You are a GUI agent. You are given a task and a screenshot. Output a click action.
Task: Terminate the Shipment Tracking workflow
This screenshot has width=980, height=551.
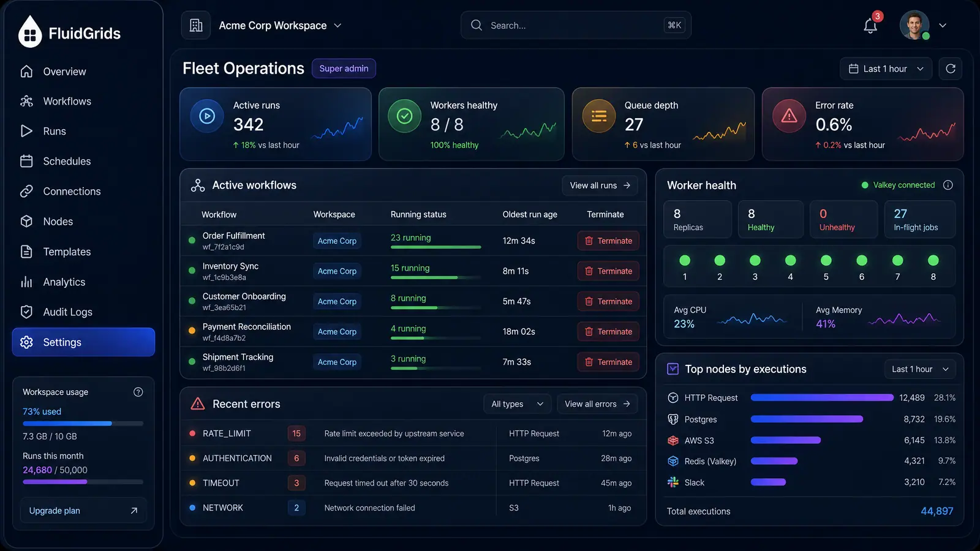tap(608, 362)
